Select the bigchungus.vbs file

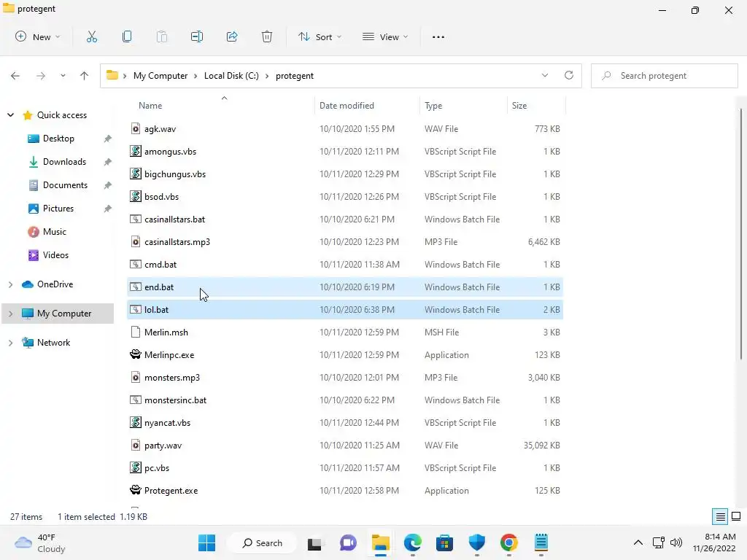pos(345,174)
